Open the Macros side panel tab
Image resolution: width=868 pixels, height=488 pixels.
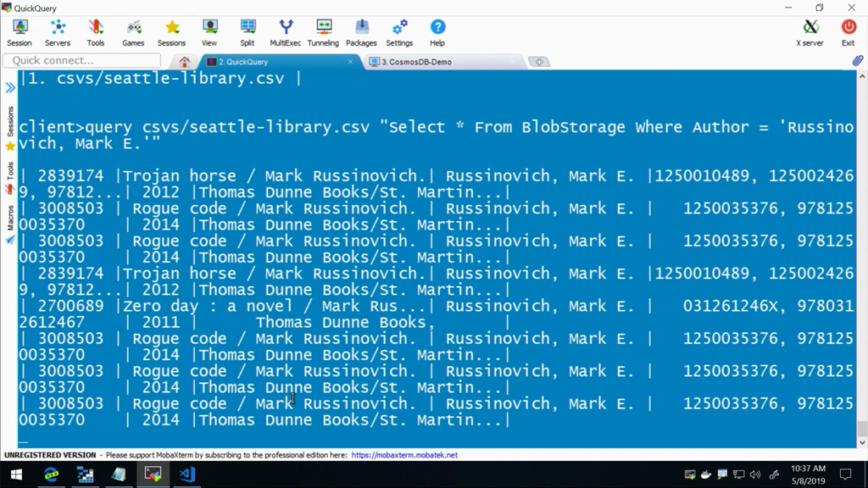click(x=10, y=224)
